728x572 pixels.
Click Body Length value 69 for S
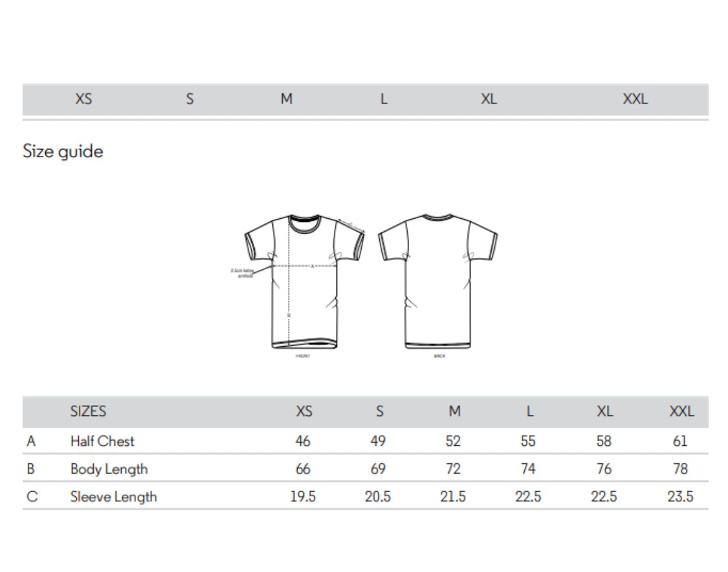pyautogui.click(x=378, y=469)
